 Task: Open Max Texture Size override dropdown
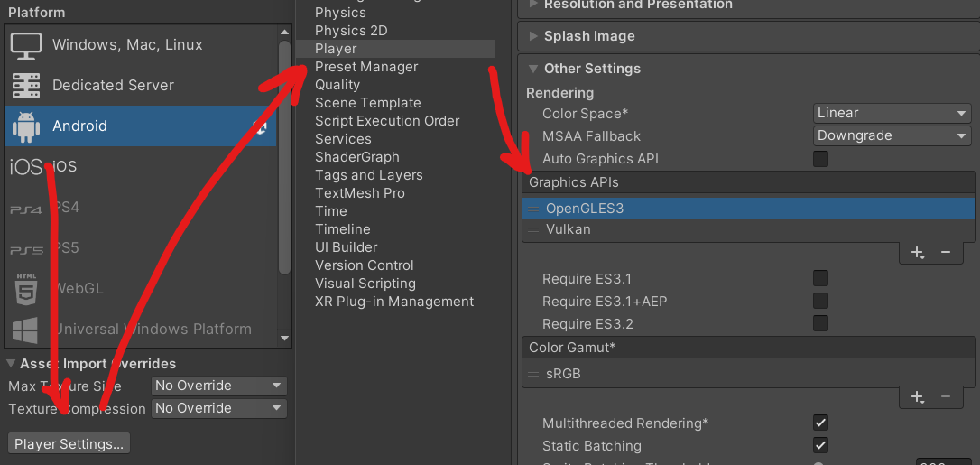[x=218, y=386]
